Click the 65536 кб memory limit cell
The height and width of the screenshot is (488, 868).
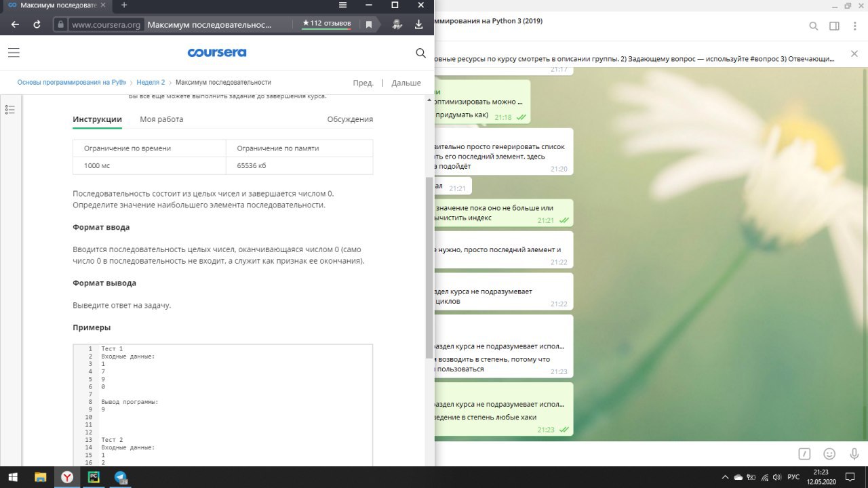[299, 166]
